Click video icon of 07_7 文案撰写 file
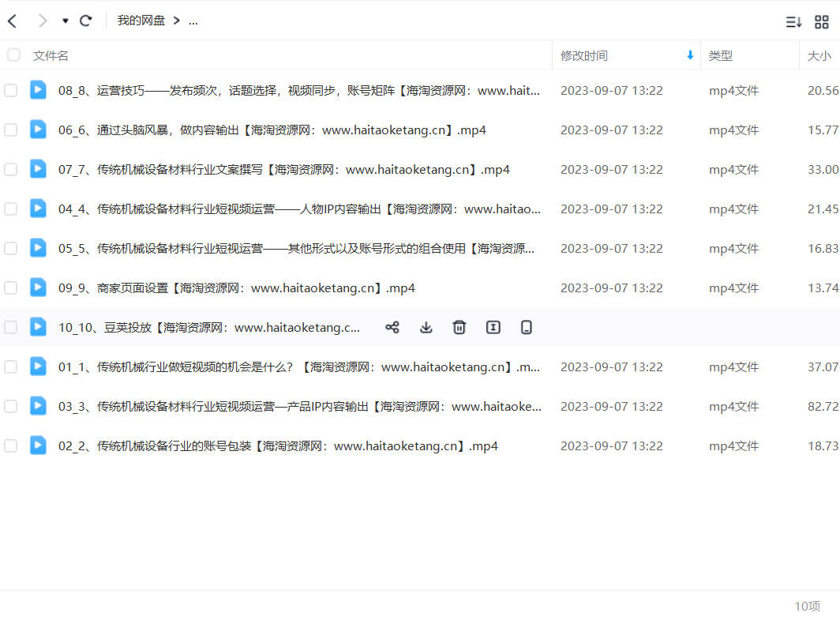The image size is (840, 624). point(38,169)
